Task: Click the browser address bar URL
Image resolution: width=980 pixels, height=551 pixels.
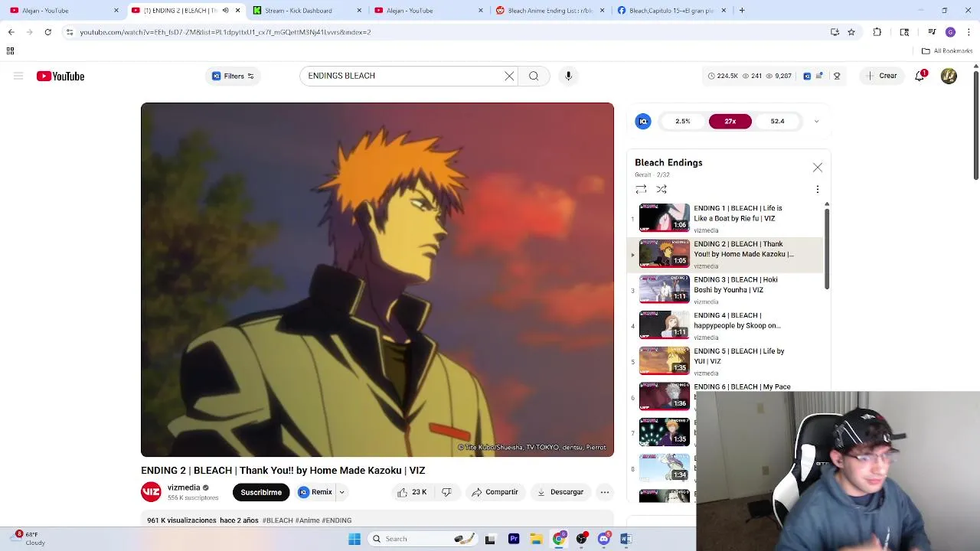Action: tap(225, 32)
